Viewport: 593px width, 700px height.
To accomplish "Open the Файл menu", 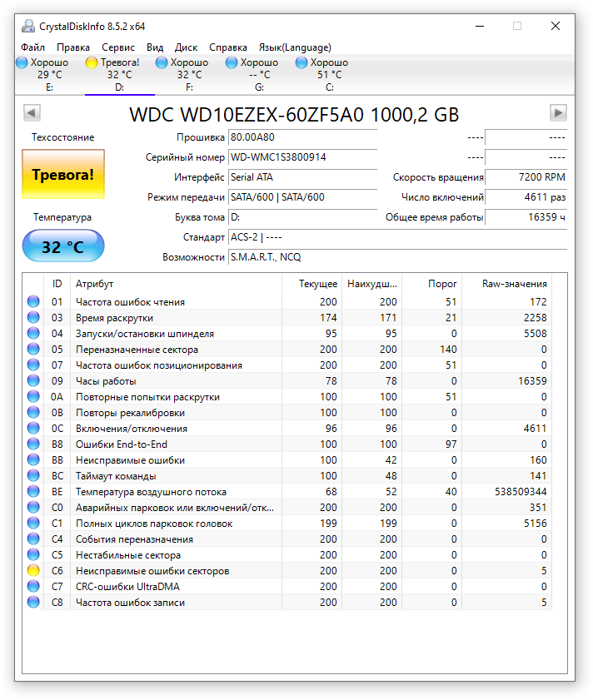I will (33, 47).
